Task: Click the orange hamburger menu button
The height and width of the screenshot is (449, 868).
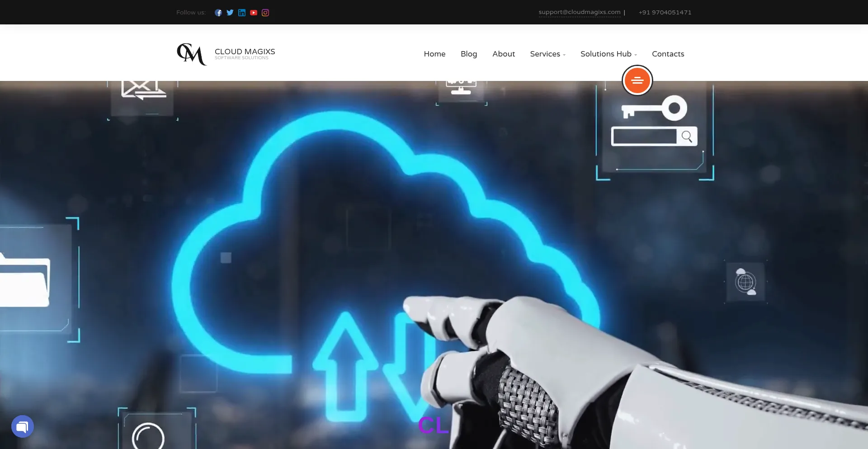Action: (x=637, y=80)
